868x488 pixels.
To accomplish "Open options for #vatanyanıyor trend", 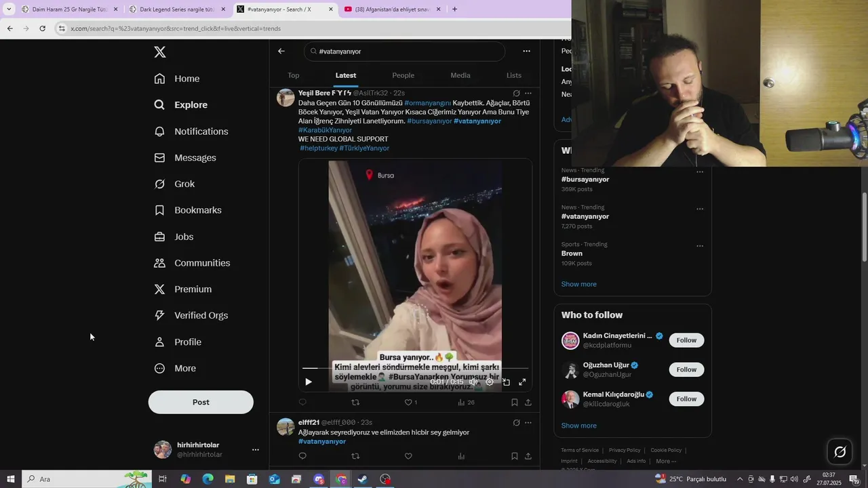I will (x=700, y=209).
